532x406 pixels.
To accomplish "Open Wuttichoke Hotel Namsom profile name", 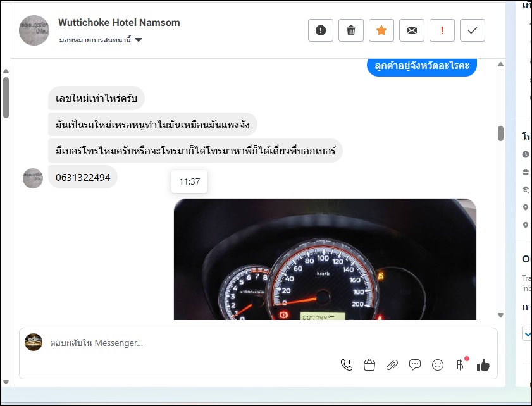I will [119, 23].
